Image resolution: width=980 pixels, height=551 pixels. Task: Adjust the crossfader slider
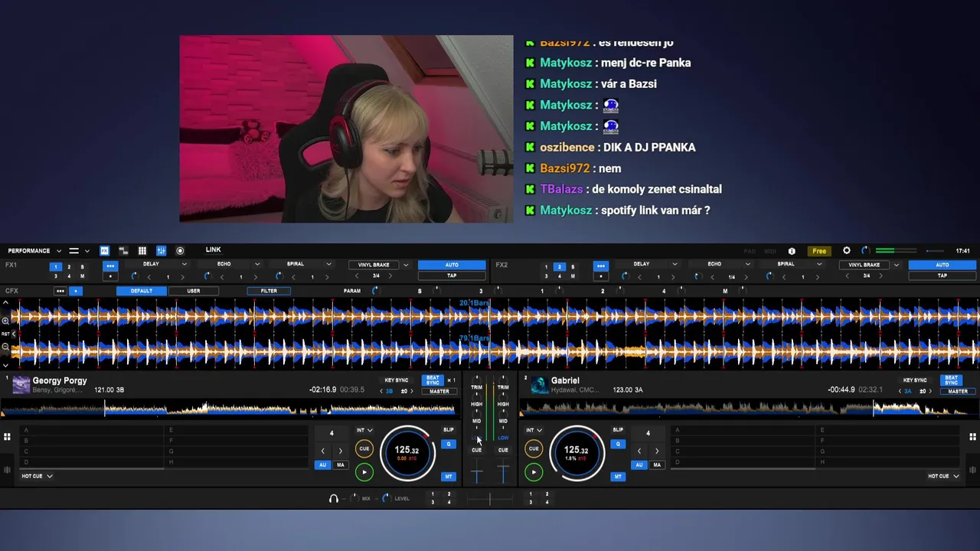click(490, 498)
